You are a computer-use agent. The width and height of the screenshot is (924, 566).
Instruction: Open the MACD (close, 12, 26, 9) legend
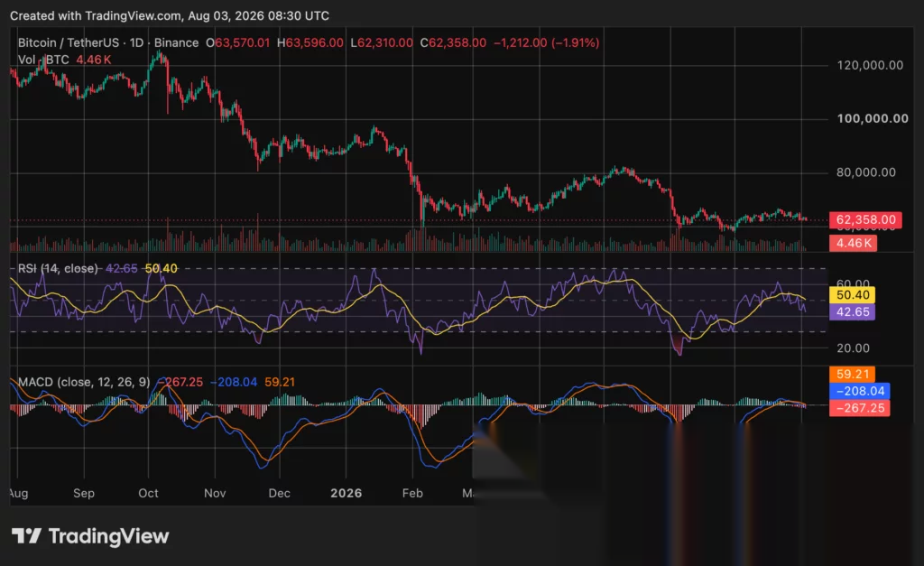click(x=84, y=382)
